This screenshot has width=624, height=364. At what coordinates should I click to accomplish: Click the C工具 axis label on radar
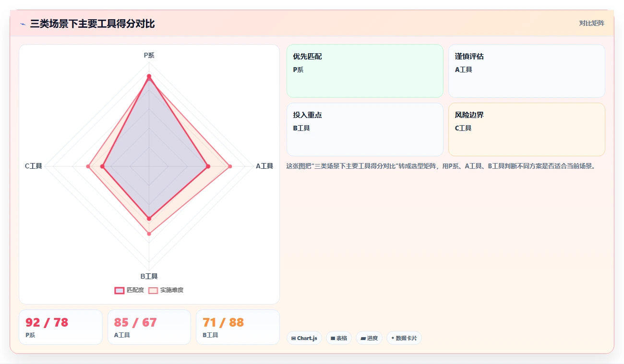pos(34,166)
